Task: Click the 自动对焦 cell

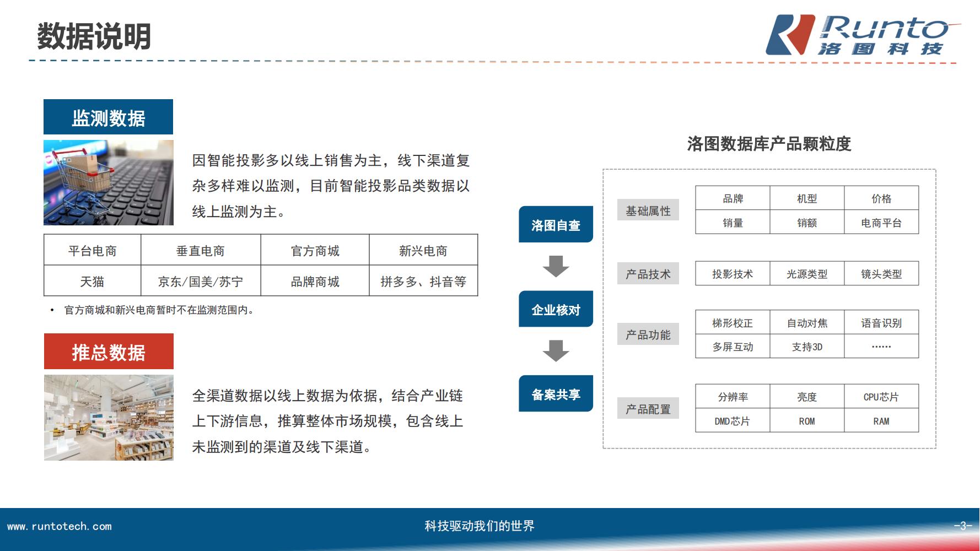Action: pyautogui.click(x=807, y=322)
